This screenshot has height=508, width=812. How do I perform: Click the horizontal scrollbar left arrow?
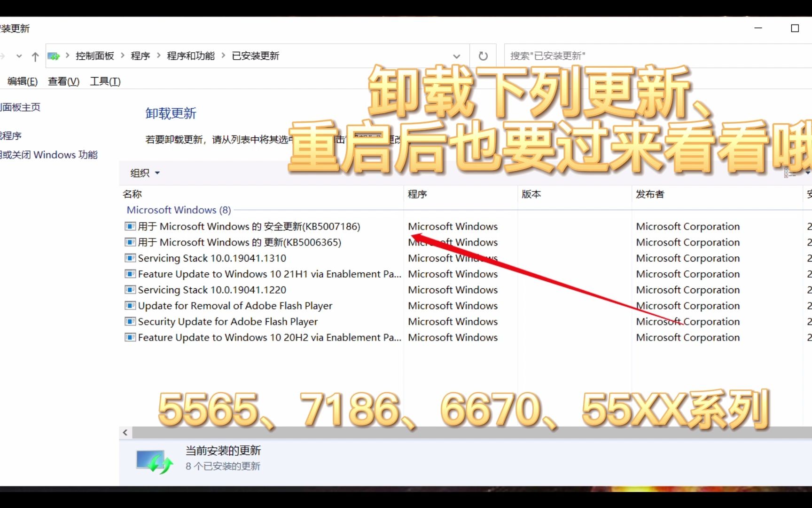pyautogui.click(x=125, y=433)
